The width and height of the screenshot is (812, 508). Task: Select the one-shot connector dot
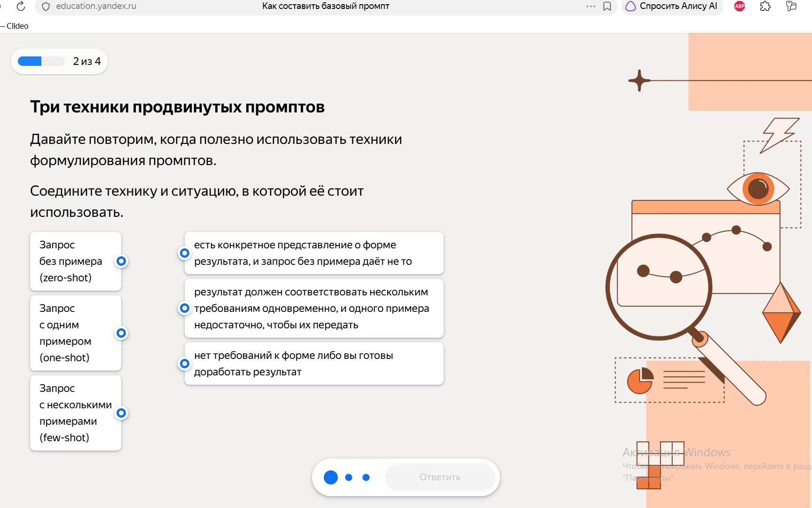(121, 333)
